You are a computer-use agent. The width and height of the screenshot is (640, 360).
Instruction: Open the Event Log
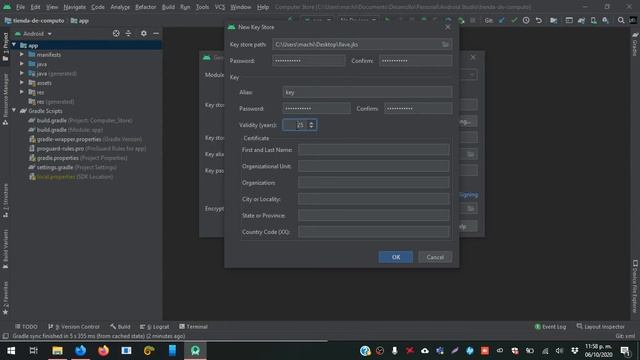pos(550,327)
